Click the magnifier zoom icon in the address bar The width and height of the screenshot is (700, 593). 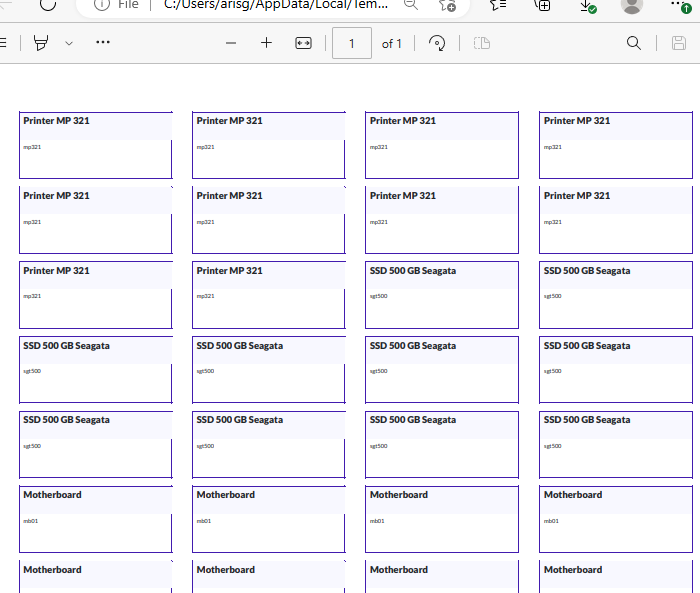pyautogui.click(x=410, y=5)
